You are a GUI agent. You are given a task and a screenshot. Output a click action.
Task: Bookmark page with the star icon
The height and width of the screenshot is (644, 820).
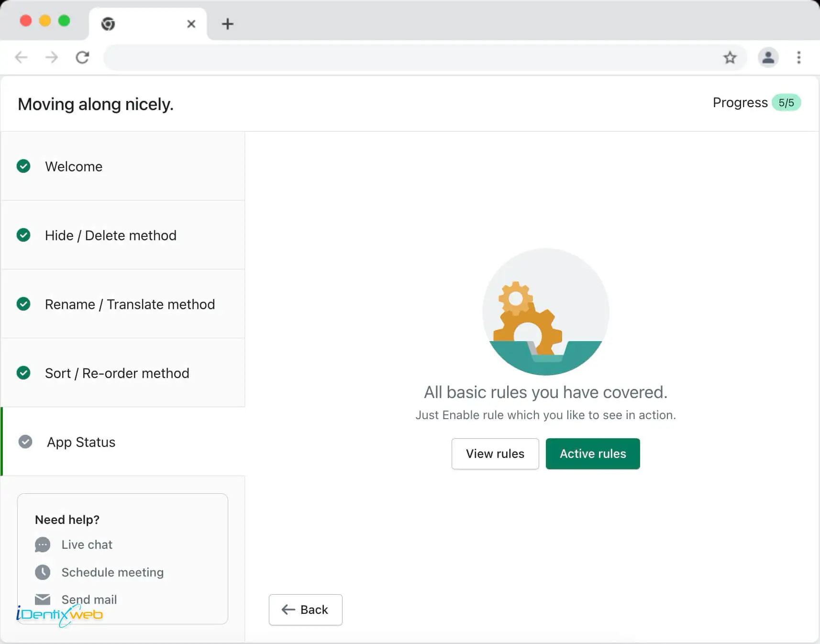click(730, 58)
